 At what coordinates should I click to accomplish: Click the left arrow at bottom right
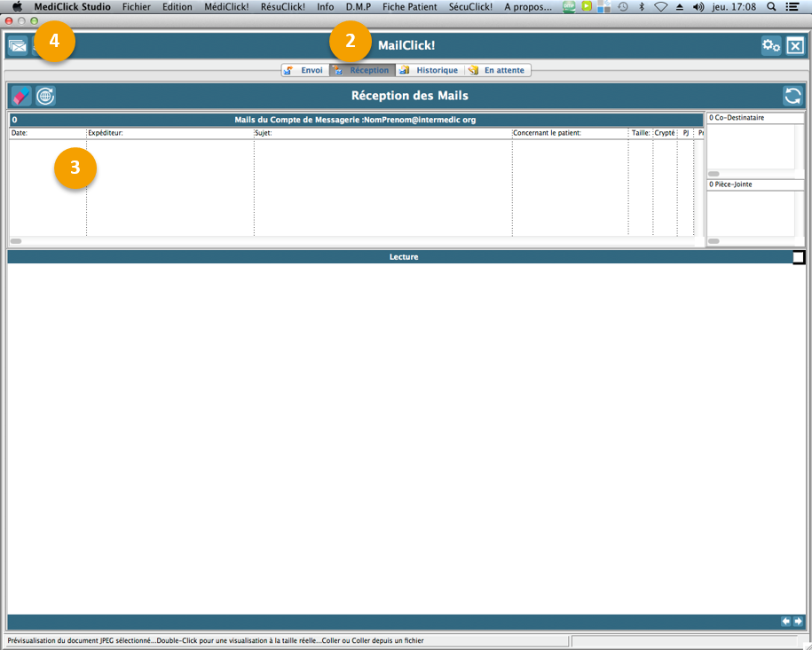pyautogui.click(x=785, y=622)
